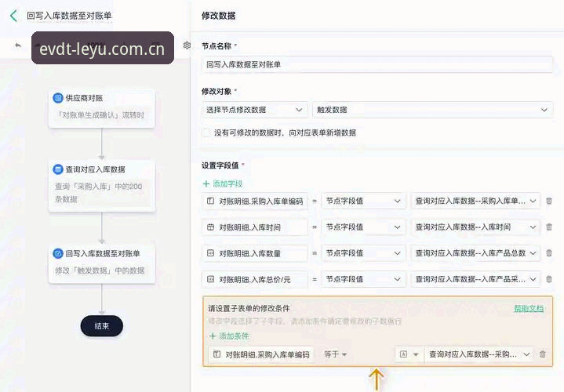
Task: Delete the 入库时间 field row
Action: click(549, 227)
